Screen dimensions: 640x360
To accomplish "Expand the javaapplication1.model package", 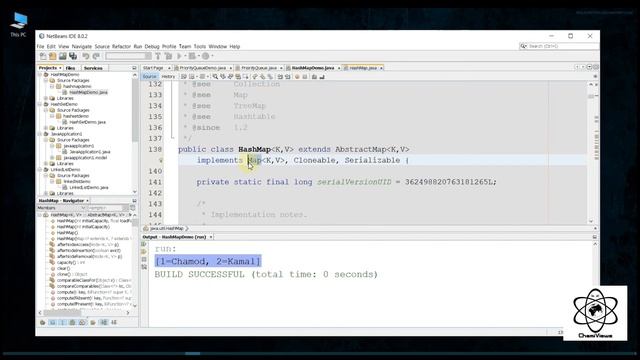I will click(x=52, y=158).
